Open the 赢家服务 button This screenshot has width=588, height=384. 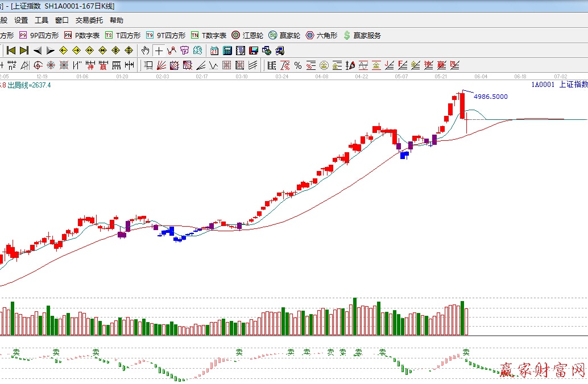(362, 35)
